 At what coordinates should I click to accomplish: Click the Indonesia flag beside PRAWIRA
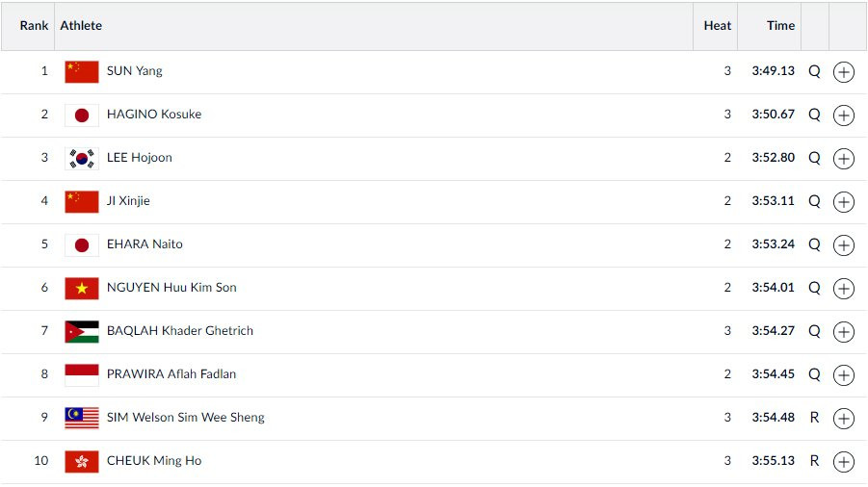(x=82, y=374)
